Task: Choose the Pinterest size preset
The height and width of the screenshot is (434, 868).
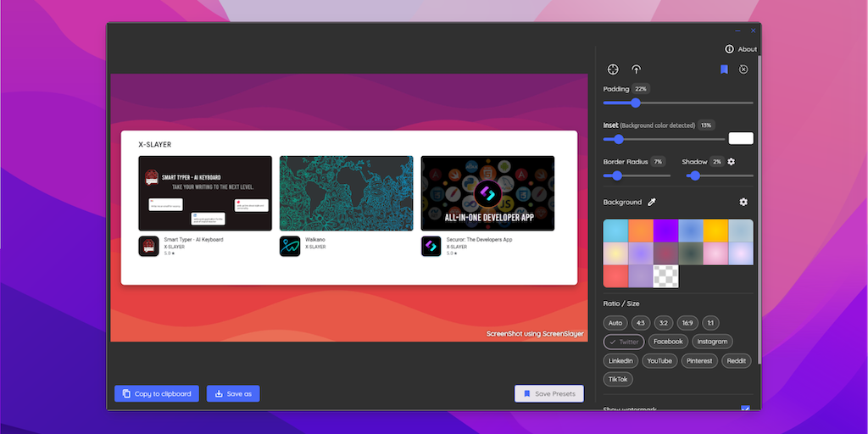Action: 699,361
